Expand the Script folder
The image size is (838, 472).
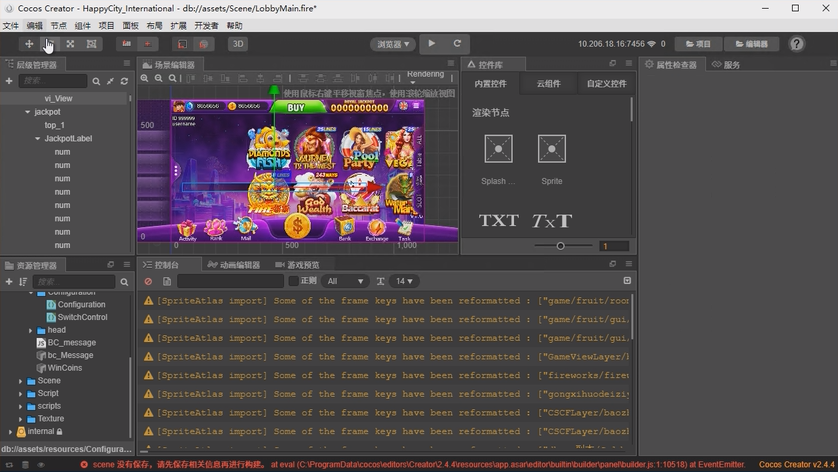click(20, 394)
